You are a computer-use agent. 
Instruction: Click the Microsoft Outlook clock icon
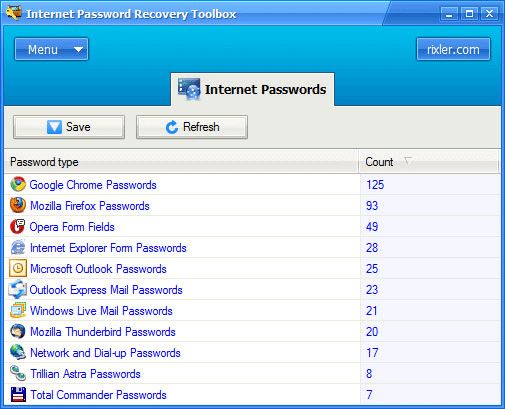pos(18,268)
